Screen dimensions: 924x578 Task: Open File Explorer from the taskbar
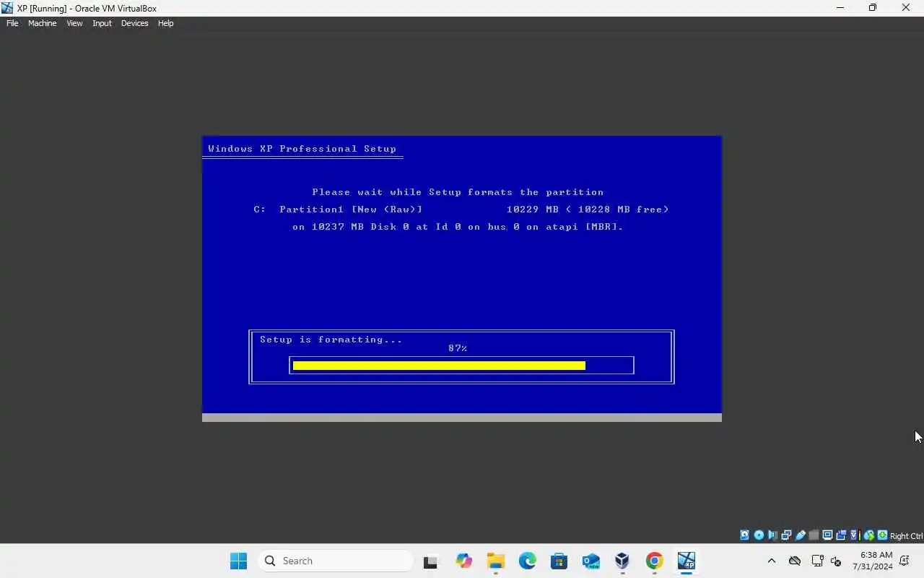pos(495,561)
